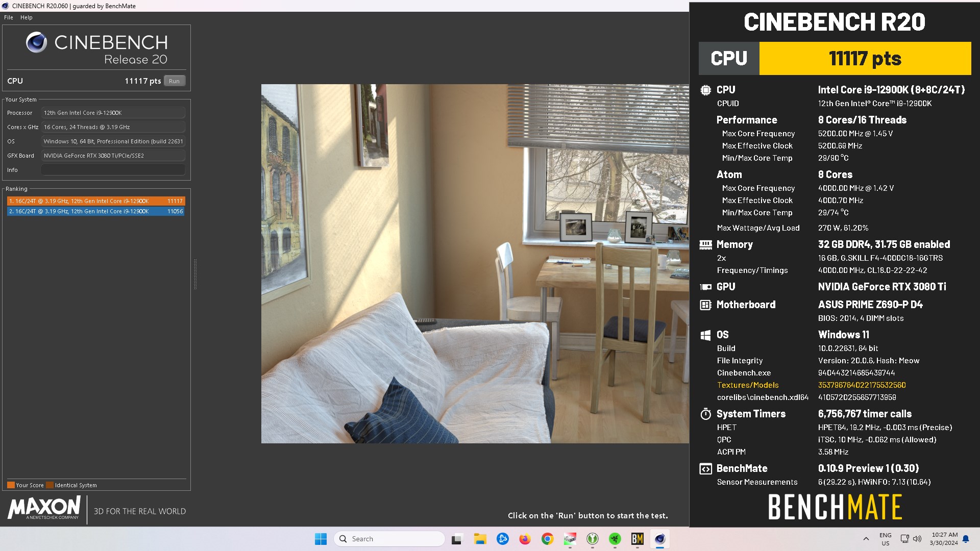Viewport: 980px width, 551px height.
Task: Click the taskbar Search box
Action: coord(389,539)
